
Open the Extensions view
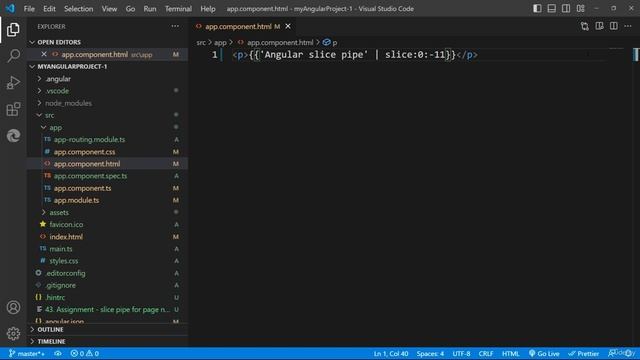point(13,109)
